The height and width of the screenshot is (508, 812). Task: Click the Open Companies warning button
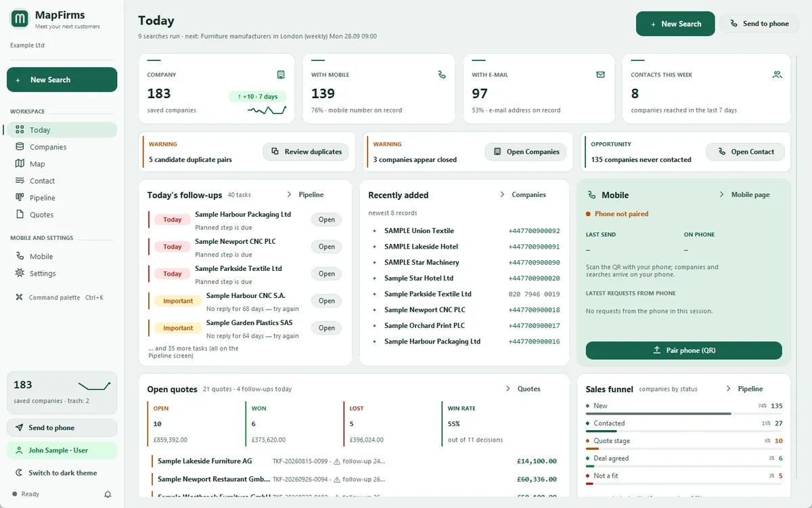526,152
